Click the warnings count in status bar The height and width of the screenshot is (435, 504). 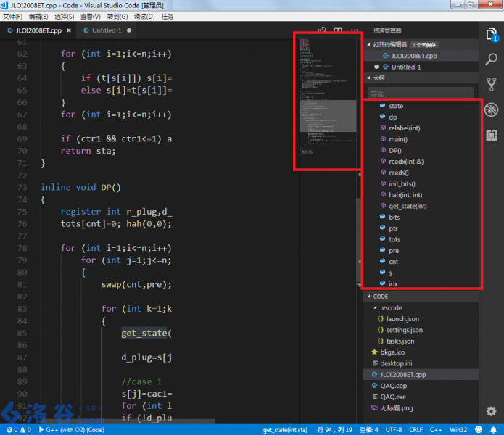click(25, 430)
